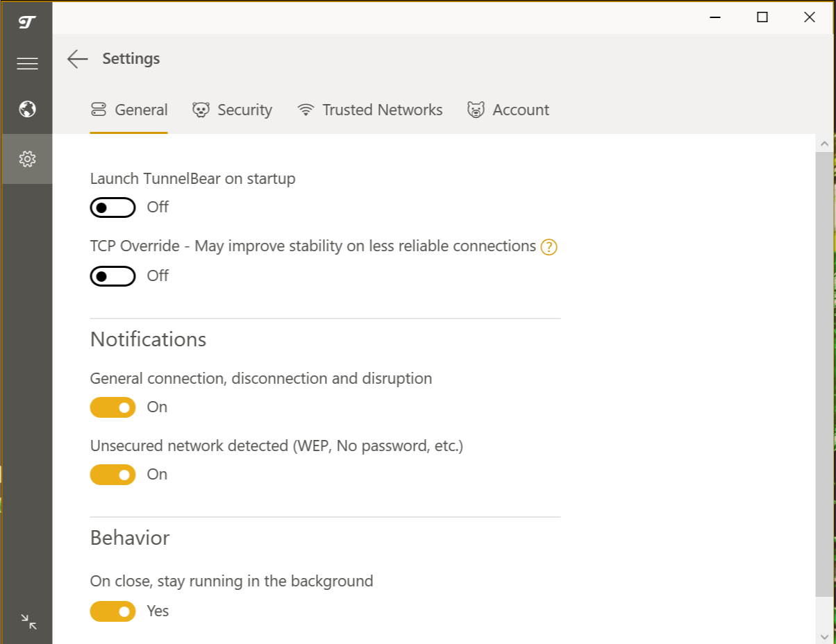The image size is (836, 644).
Task: Click the collapse window arrows icon
Action: pos(28,621)
